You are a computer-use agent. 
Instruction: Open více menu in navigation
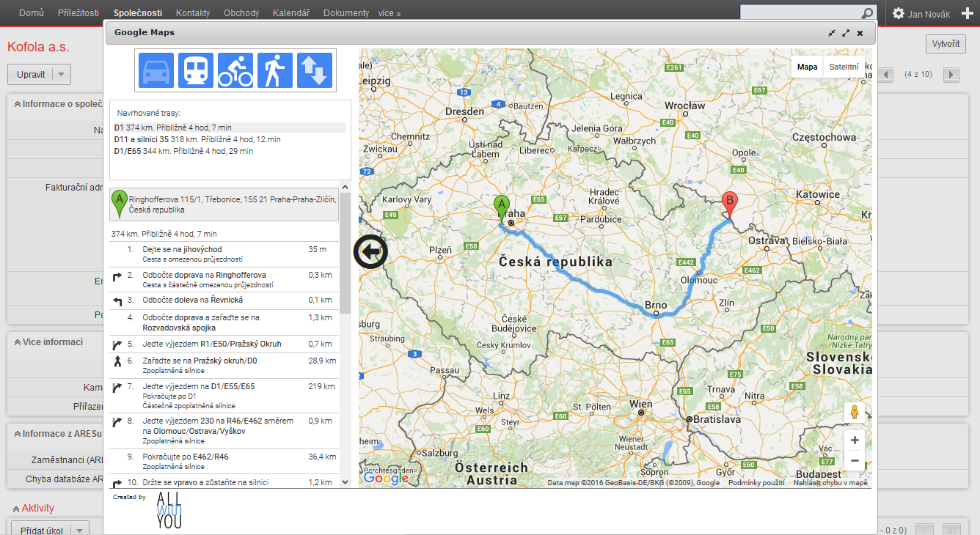(x=390, y=13)
